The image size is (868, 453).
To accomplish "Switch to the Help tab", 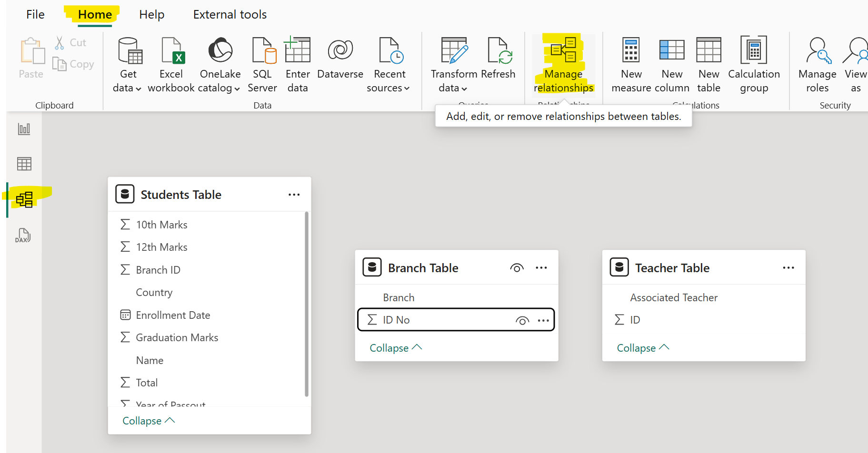I will [151, 14].
